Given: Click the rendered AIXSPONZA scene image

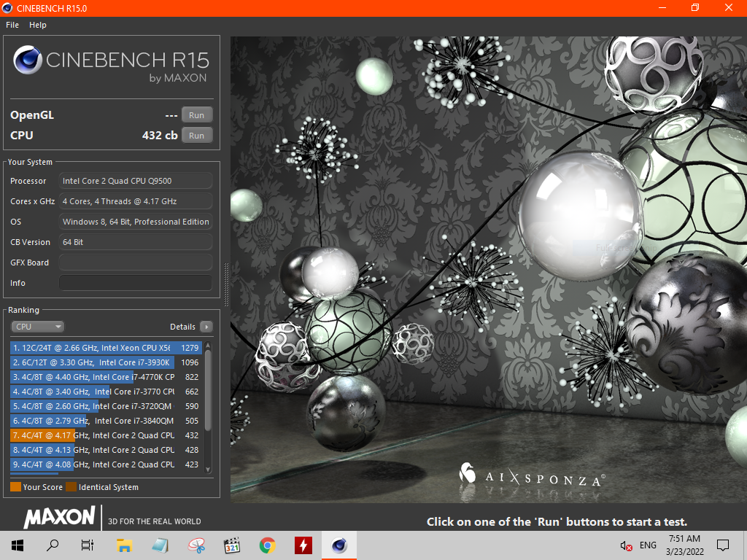Looking at the screenshot, I should click(x=489, y=270).
